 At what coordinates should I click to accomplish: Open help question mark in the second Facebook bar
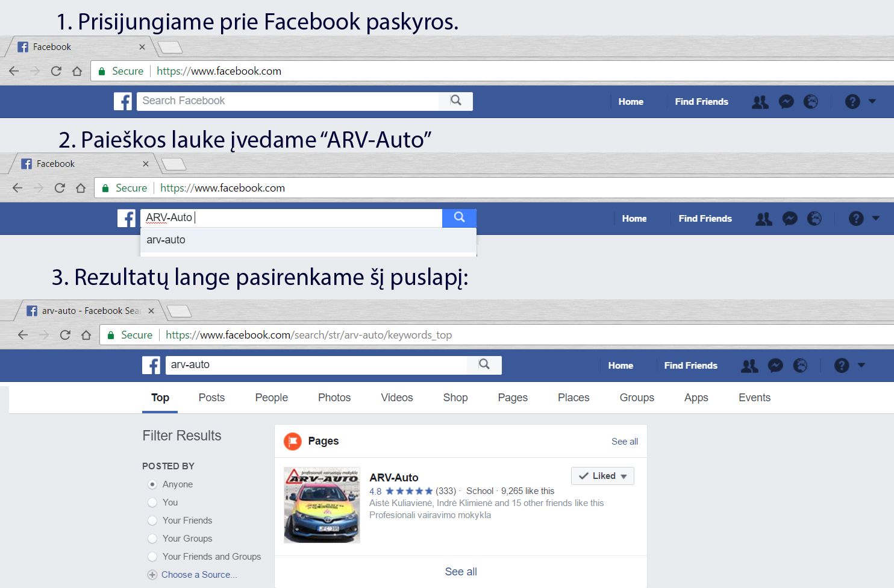coord(856,219)
